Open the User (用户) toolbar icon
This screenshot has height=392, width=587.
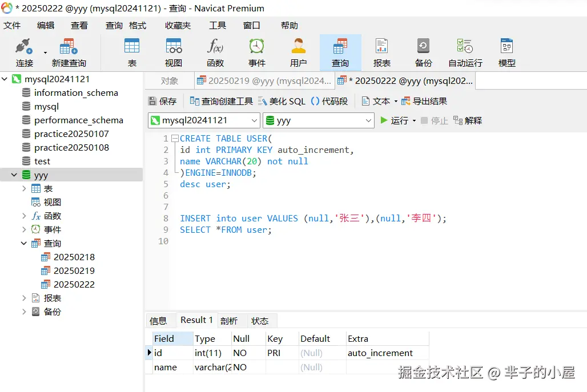coord(299,52)
